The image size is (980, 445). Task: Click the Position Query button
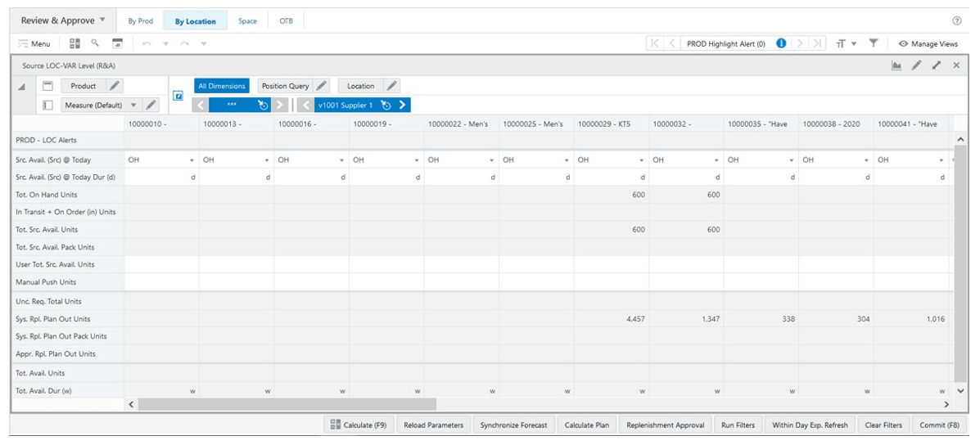285,86
